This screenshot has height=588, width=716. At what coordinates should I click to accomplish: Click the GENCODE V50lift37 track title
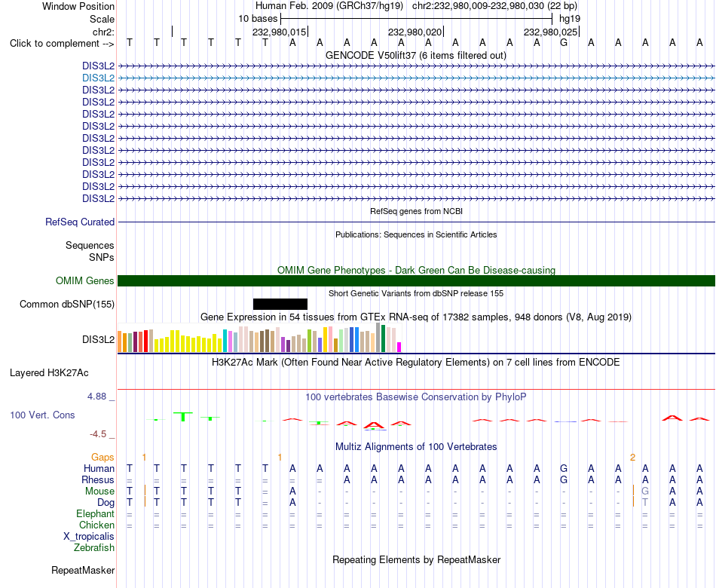click(416, 55)
